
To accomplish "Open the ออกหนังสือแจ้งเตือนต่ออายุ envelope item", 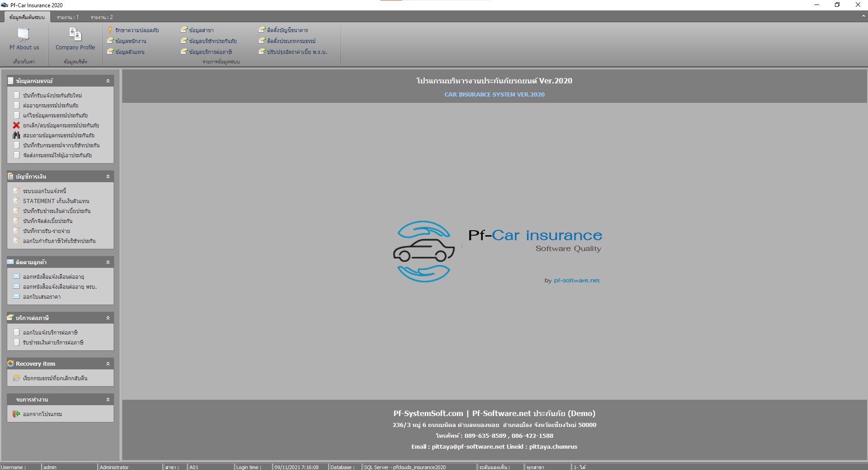I will pos(48,276).
